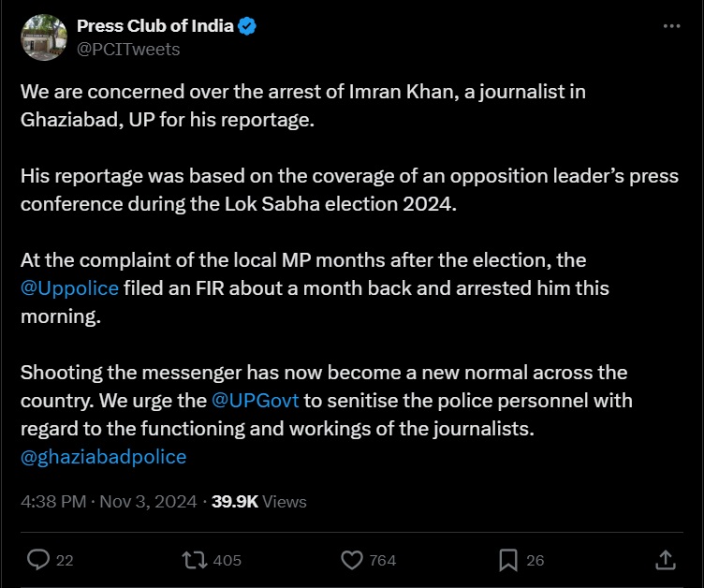The width and height of the screenshot is (704, 588).
Task: Click the share upload icon
Action: [x=665, y=560]
